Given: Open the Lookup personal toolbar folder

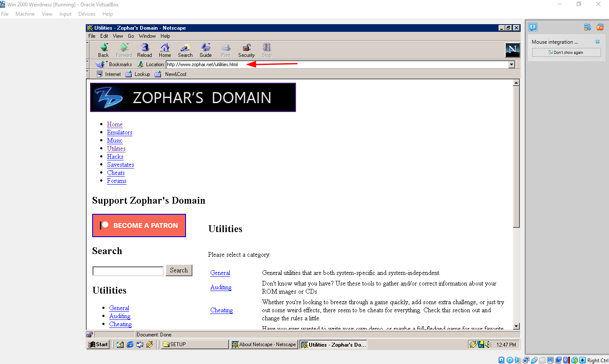Looking at the screenshot, I should pos(138,74).
